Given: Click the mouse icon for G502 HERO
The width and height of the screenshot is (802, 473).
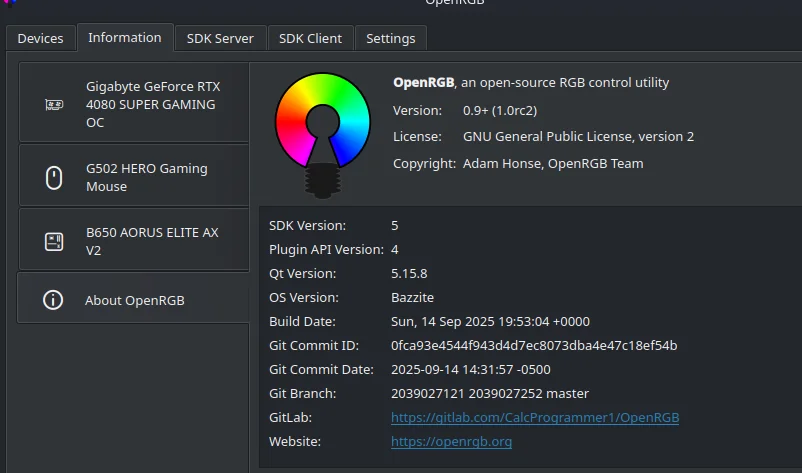Looking at the screenshot, I should pyautogui.click(x=54, y=177).
